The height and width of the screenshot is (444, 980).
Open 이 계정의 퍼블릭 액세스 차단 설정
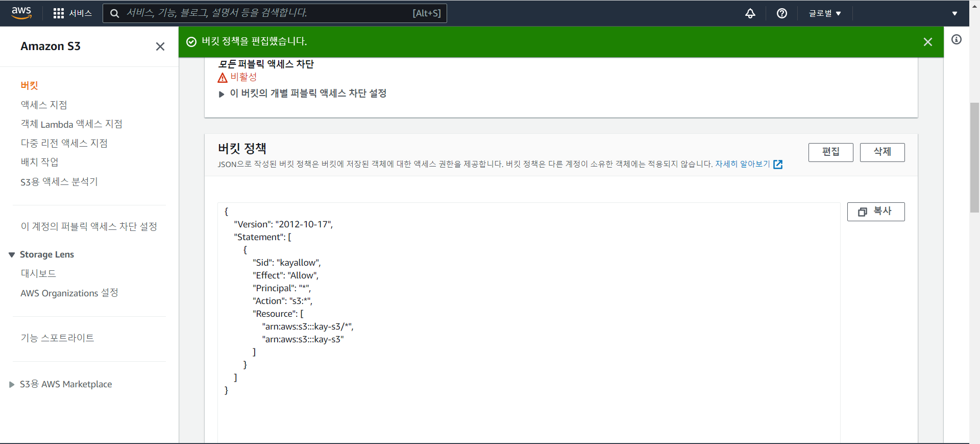tap(89, 226)
